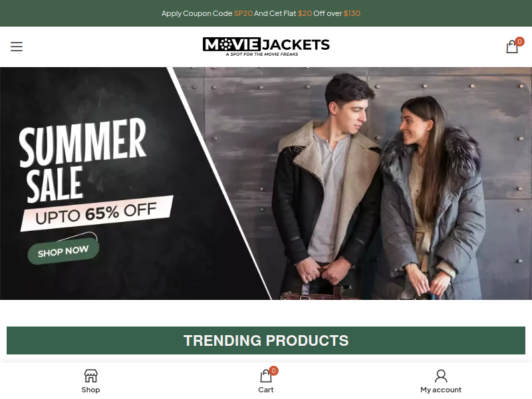532x399 pixels.
Task: Click the bottom Cart count badge
Action: pyautogui.click(x=273, y=371)
